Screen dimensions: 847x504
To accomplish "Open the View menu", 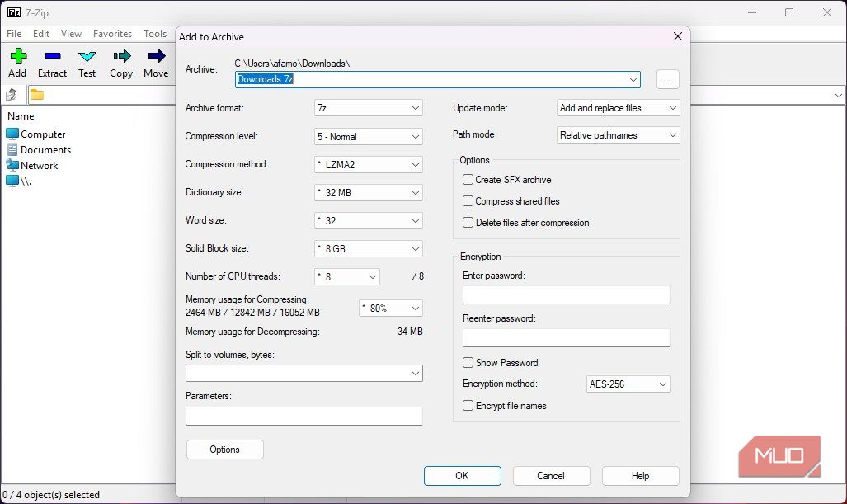I will (71, 34).
